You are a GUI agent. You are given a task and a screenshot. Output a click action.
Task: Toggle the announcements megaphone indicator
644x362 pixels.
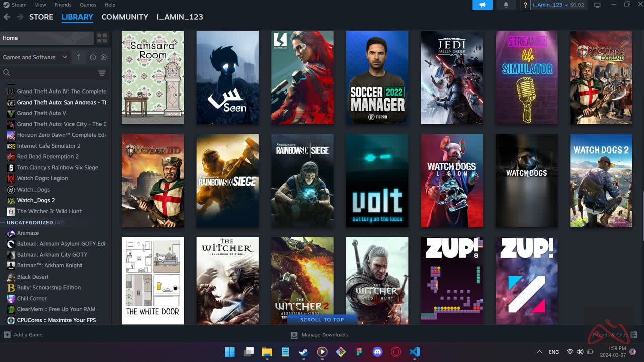coord(482,5)
